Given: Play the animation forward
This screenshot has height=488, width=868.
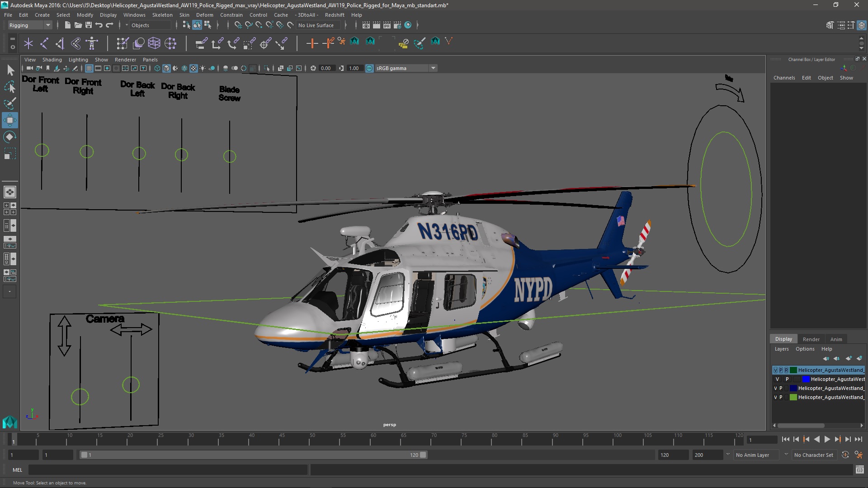Looking at the screenshot, I should pos(827,439).
